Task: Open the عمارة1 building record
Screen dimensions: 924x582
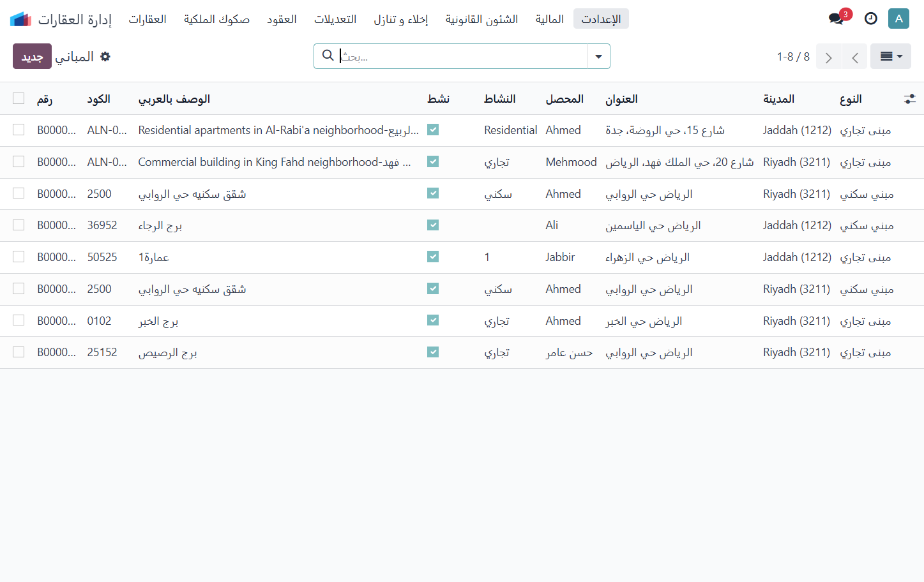Action: click(x=154, y=257)
